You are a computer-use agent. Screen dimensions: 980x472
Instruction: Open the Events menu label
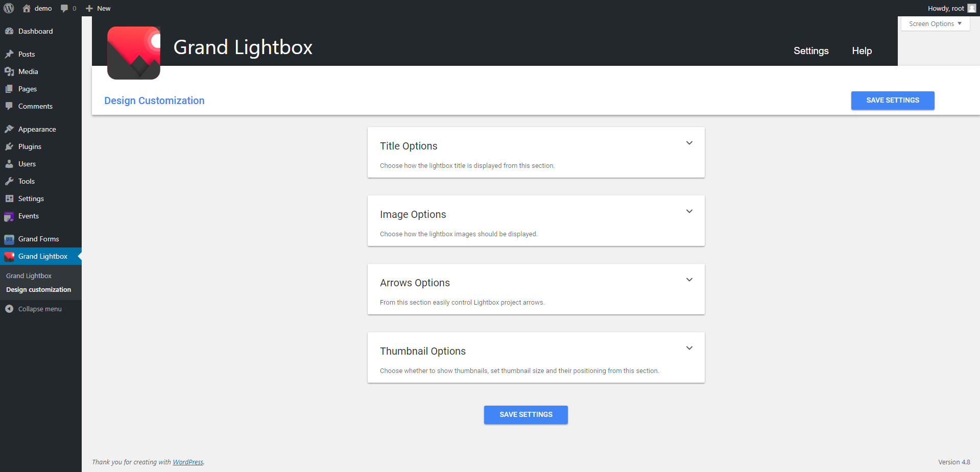pyautogui.click(x=29, y=216)
